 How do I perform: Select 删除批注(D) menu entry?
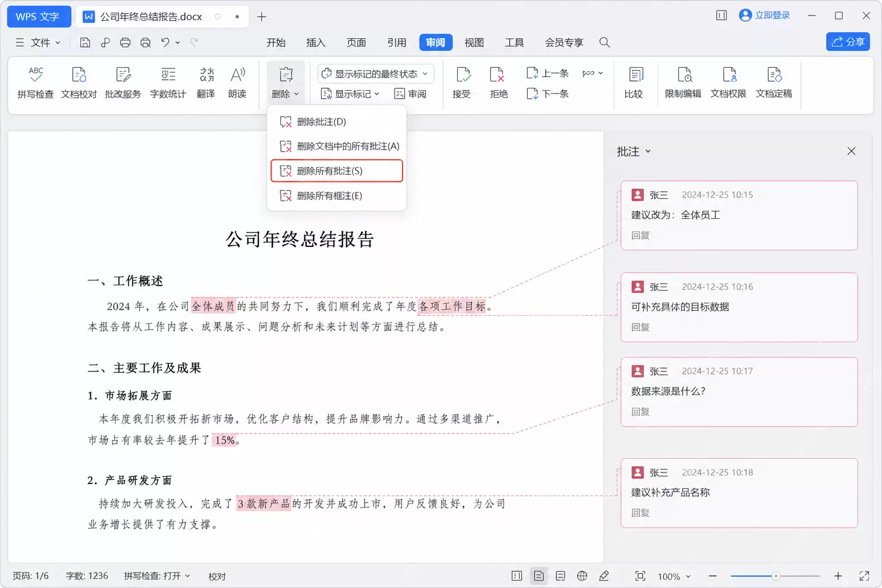336,122
